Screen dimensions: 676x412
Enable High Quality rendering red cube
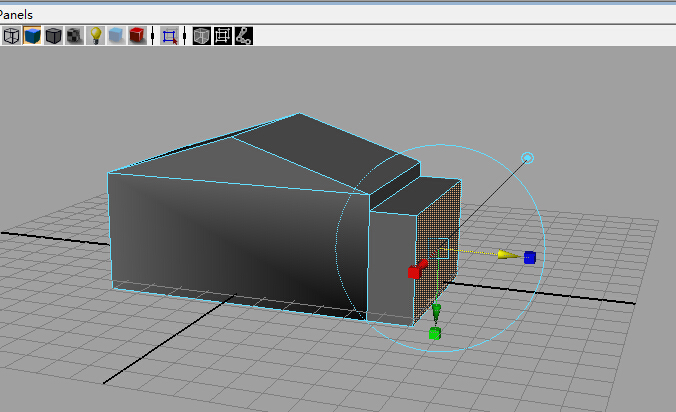pos(137,36)
